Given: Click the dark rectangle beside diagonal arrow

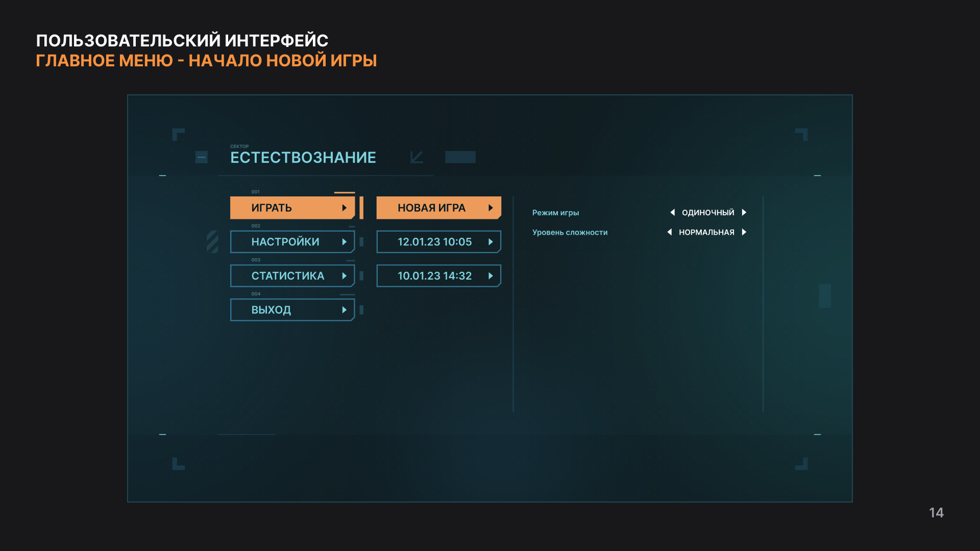Looking at the screenshot, I should coord(460,157).
